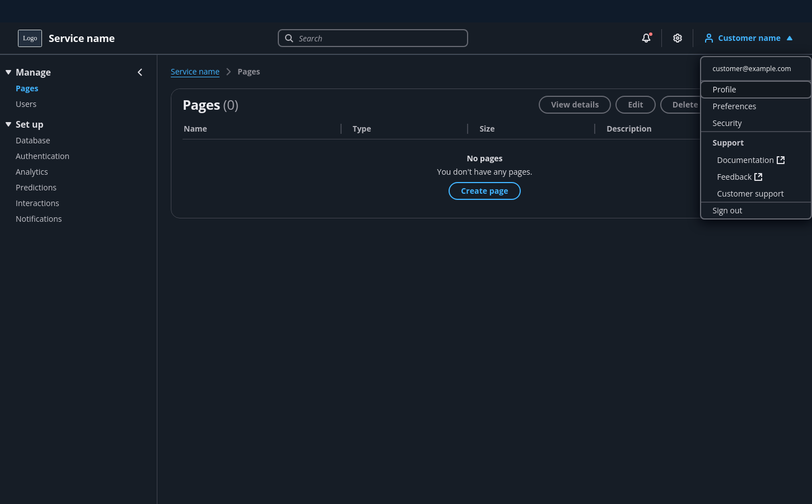Sign out of the account
Image resolution: width=812 pixels, height=504 pixels.
727,210
